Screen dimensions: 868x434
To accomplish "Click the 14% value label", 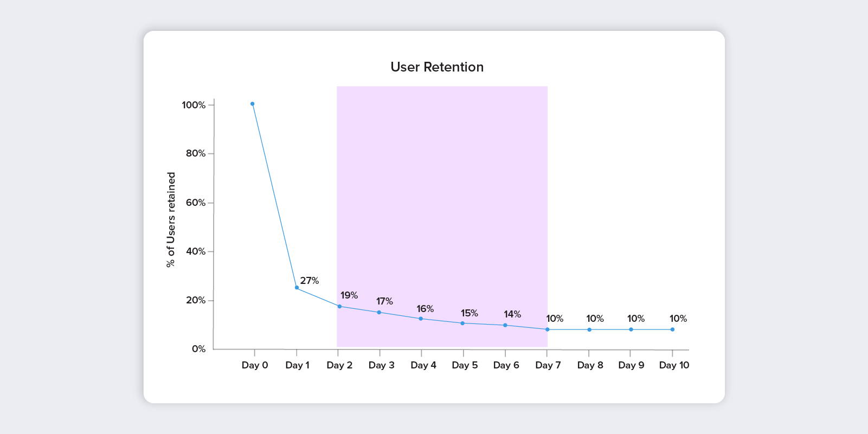I will click(512, 314).
